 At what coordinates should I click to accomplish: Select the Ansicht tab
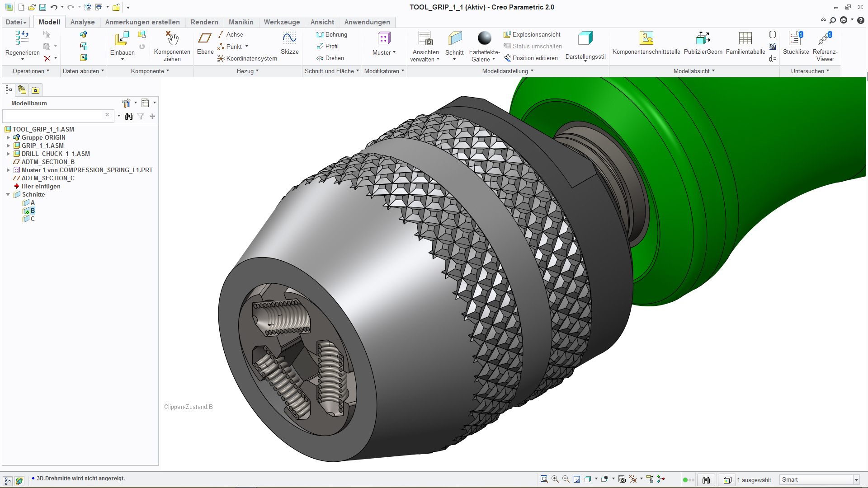point(322,22)
